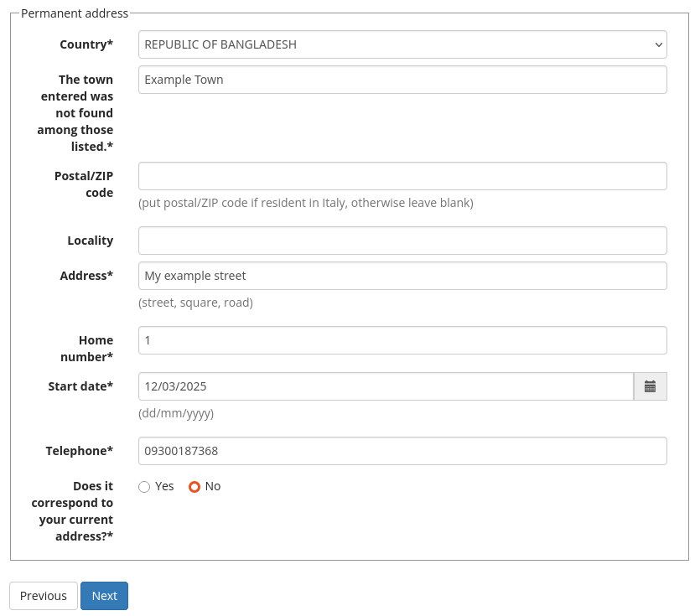Viewport: 695px width, 616px height.
Task: Click into the empty Locality field
Action: pos(402,241)
